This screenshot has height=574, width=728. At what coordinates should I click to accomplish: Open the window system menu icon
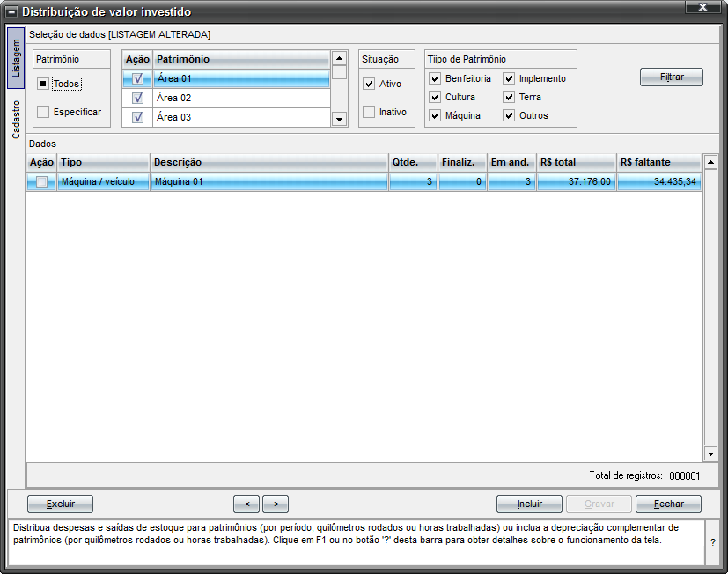pyautogui.click(x=11, y=12)
